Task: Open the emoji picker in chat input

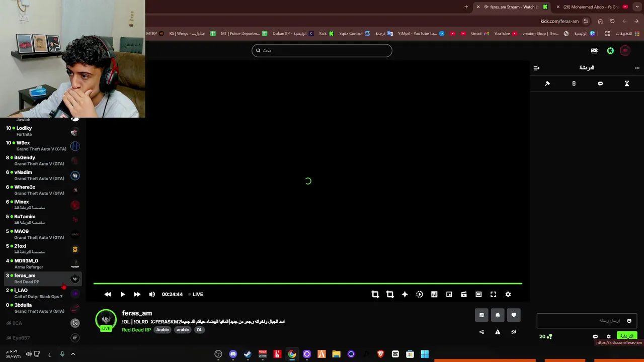Action: [629, 321]
